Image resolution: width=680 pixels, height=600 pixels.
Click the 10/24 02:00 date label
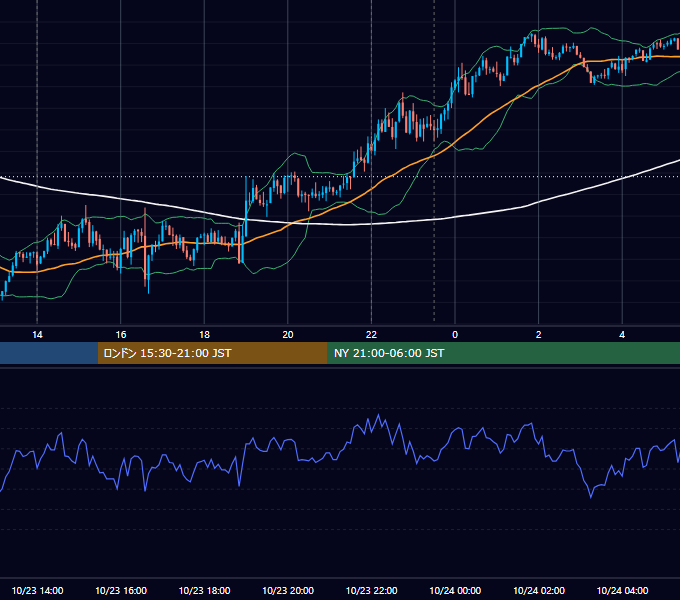coord(539,590)
